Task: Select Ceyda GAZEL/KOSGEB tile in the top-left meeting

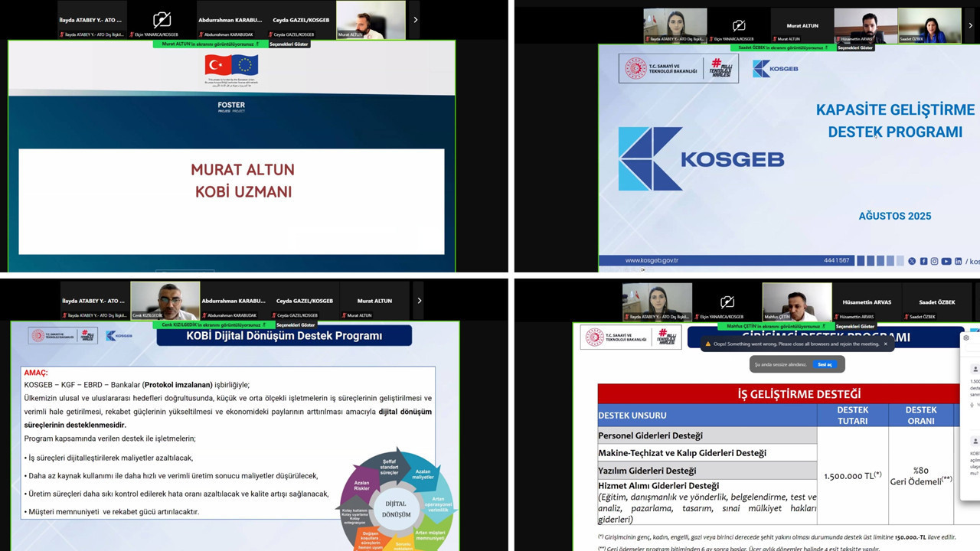Action: tap(301, 20)
